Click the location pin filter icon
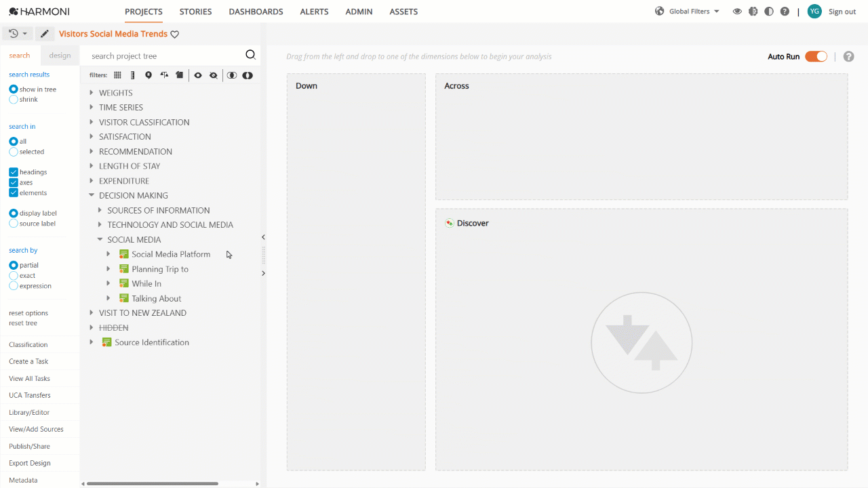Viewport: 868px width, 488px height. point(149,75)
